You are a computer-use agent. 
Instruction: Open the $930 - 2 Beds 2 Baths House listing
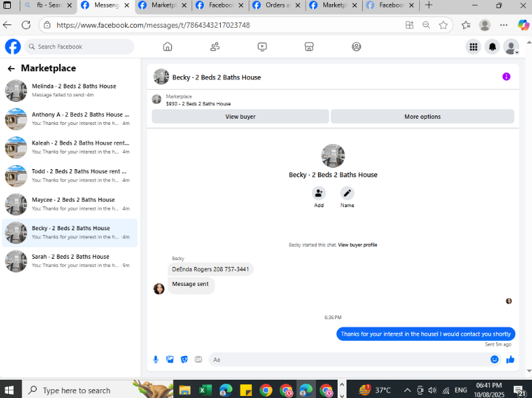click(x=198, y=104)
